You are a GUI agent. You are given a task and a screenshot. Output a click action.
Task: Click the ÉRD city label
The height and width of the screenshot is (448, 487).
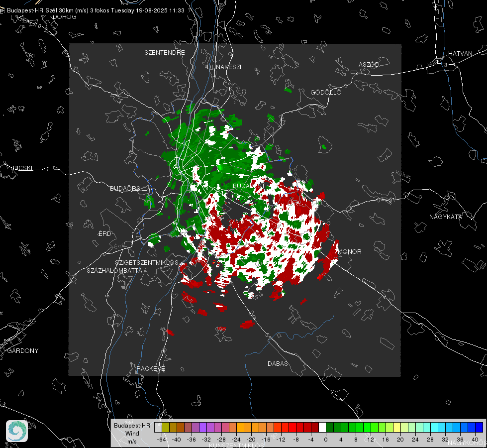104,234
